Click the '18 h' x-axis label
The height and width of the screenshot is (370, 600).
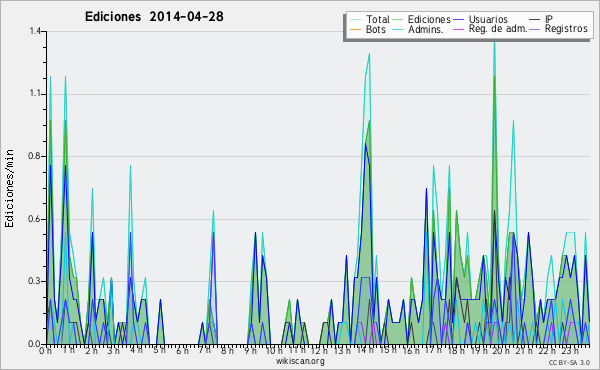pos(456,350)
